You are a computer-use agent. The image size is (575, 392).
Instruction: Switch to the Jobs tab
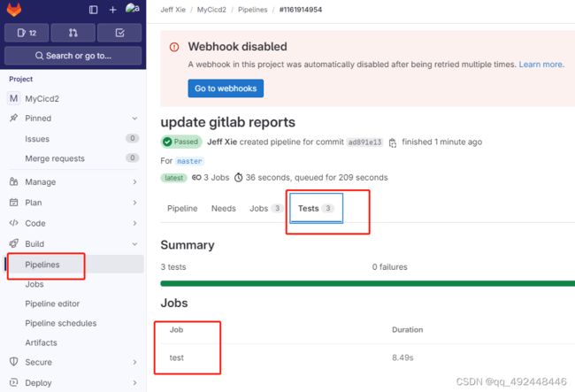tap(266, 208)
